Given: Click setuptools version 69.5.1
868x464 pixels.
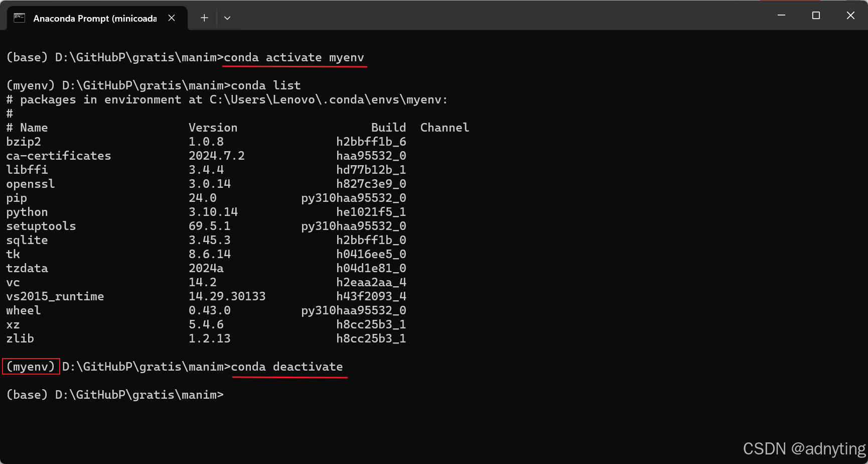Looking at the screenshot, I should (x=210, y=226).
